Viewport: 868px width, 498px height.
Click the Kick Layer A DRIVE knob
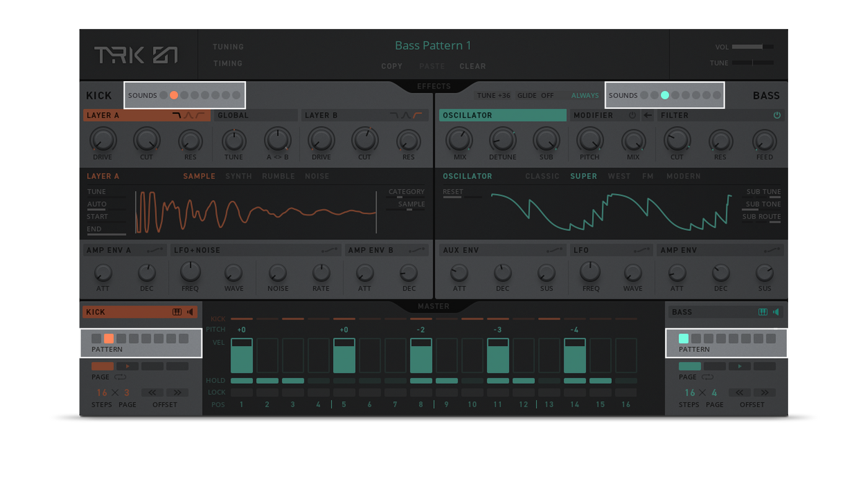click(103, 141)
